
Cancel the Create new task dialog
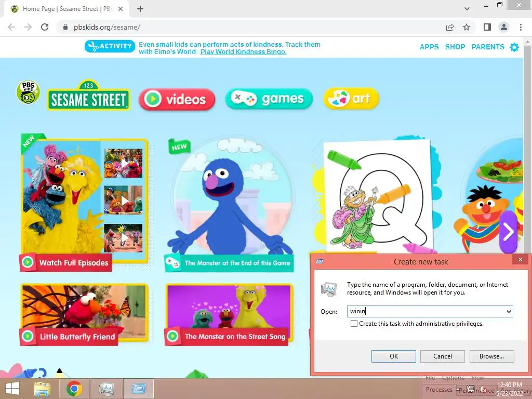point(443,356)
